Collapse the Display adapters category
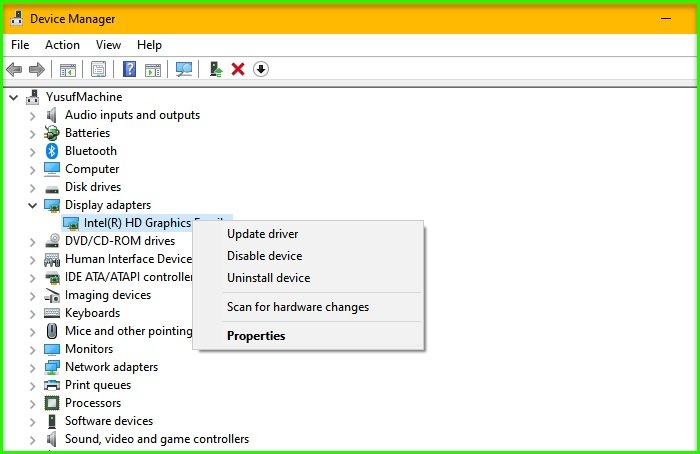The image size is (700, 454). (x=33, y=205)
